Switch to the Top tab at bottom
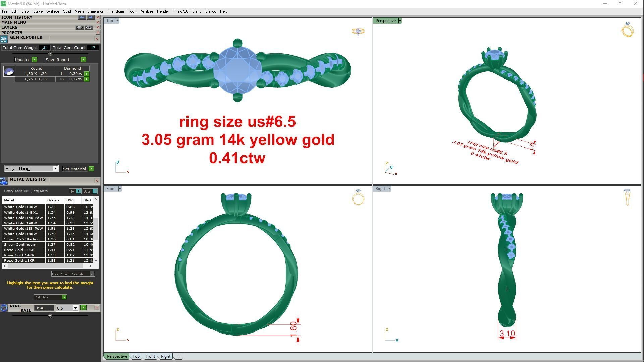644x362 pixels. [x=136, y=356]
